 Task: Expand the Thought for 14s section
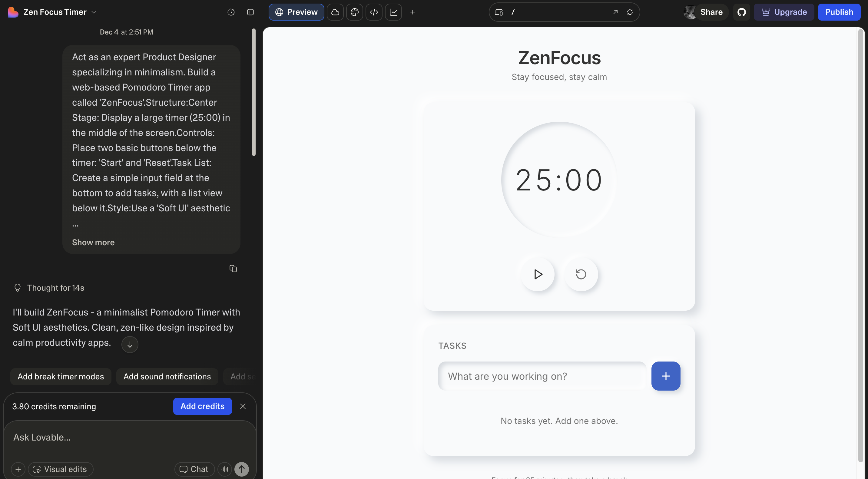click(55, 288)
